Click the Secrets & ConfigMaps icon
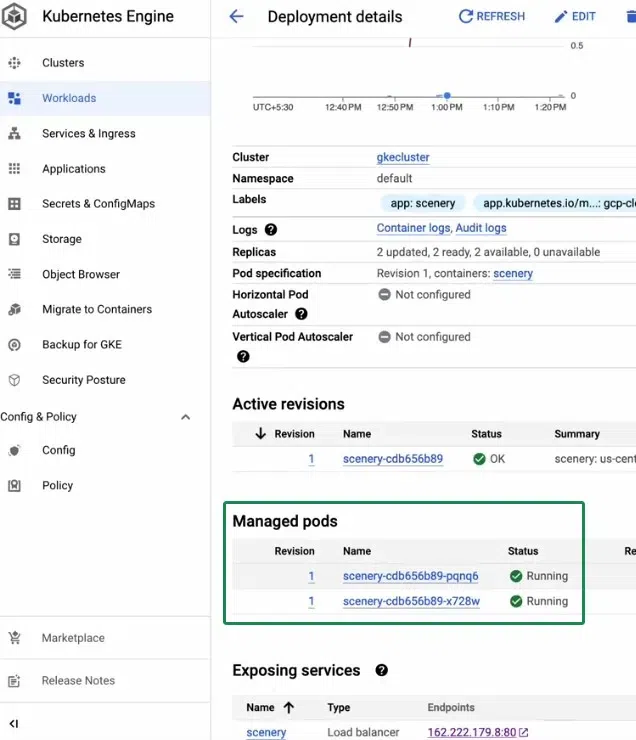The height and width of the screenshot is (740, 636). [14, 203]
